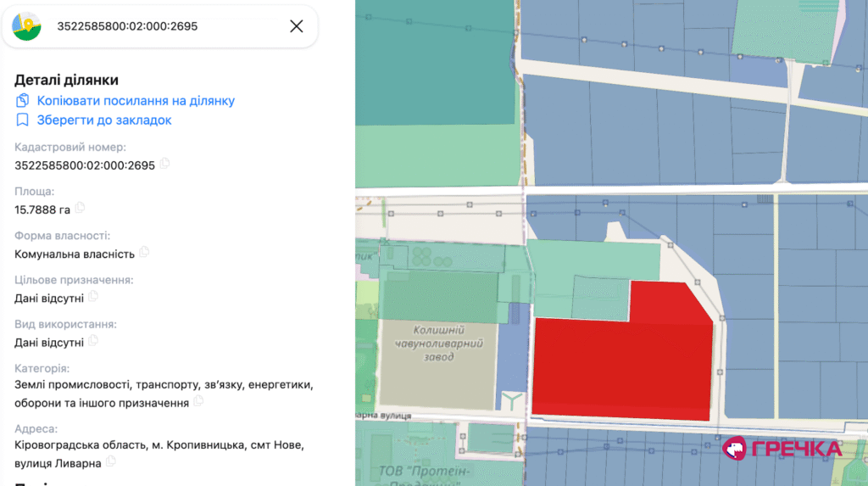Image resolution: width=868 pixels, height=486 pixels.
Task: Copy the Вид використання value icon
Action: pos(93,341)
